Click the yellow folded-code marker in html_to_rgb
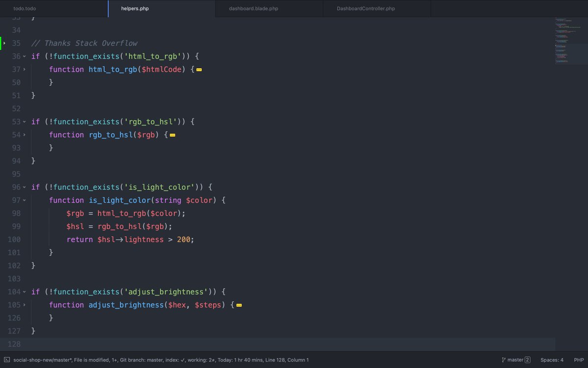 (x=198, y=69)
